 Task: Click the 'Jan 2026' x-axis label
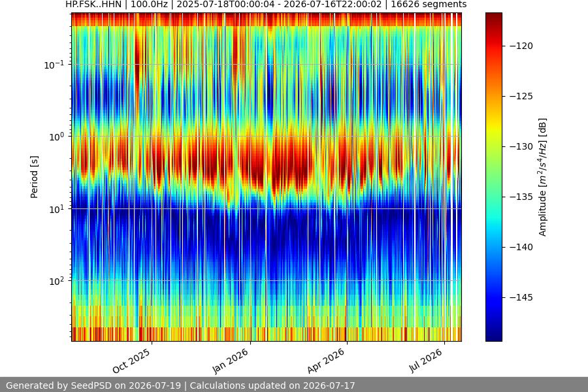(x=230, y=361)
